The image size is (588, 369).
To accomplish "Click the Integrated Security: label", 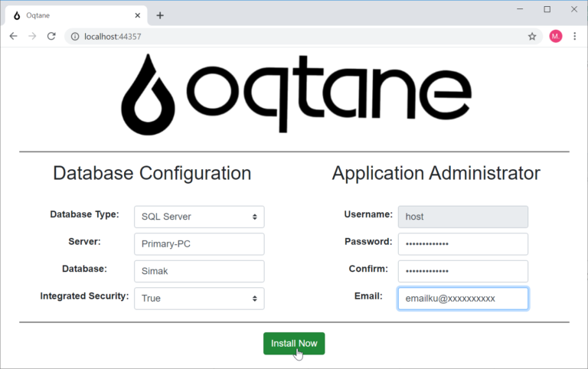I will coord(84,296).
